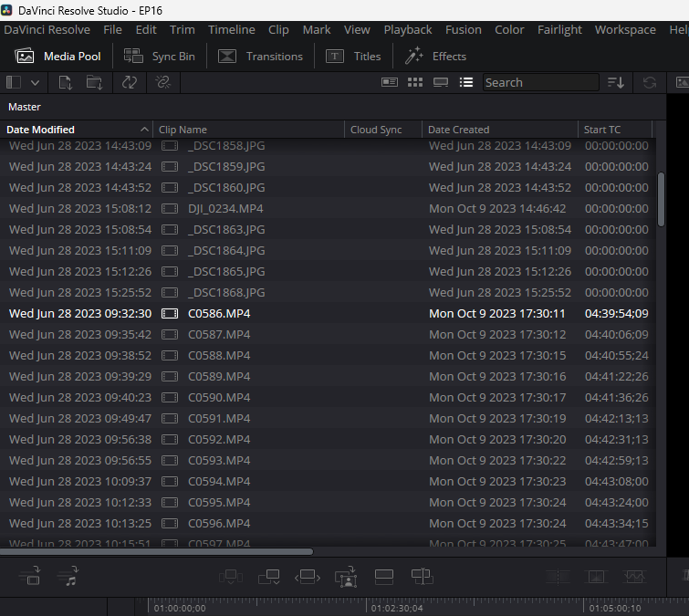Open the Titles panel
Viewport: 689px width, 616px height.
click(x=353, y=57)
